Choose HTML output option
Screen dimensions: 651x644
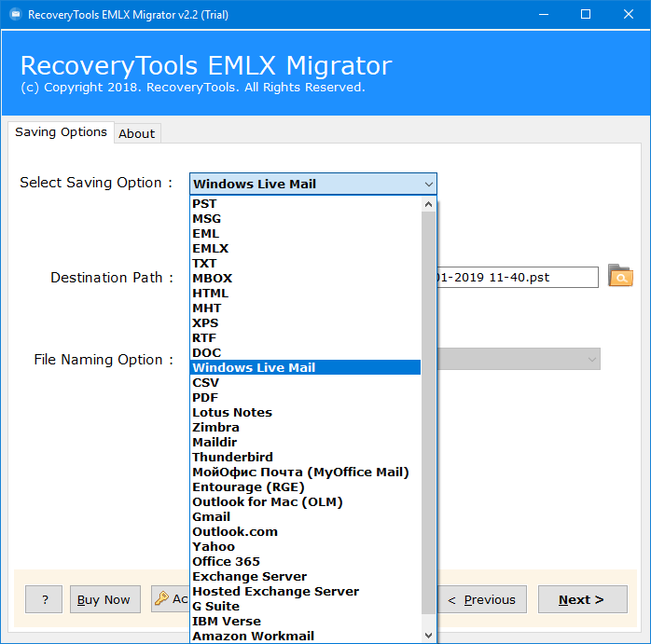click(305, 294)
